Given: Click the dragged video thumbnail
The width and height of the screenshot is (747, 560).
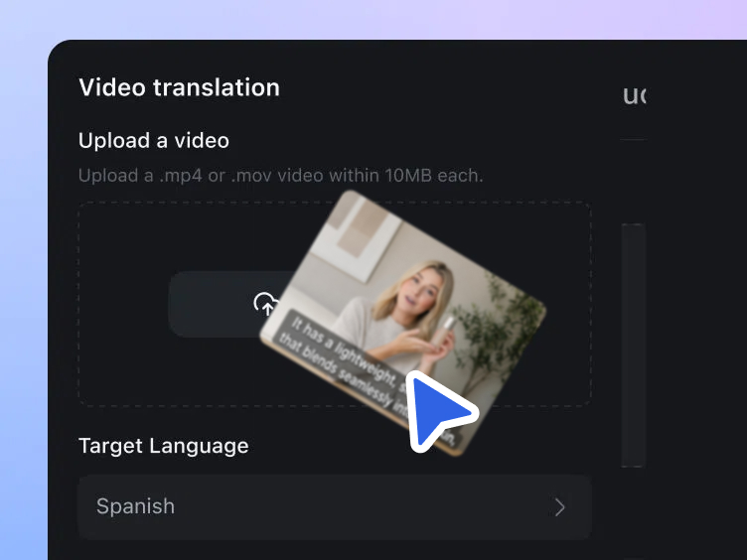Looking at the screenshot, I should [402, 323].
